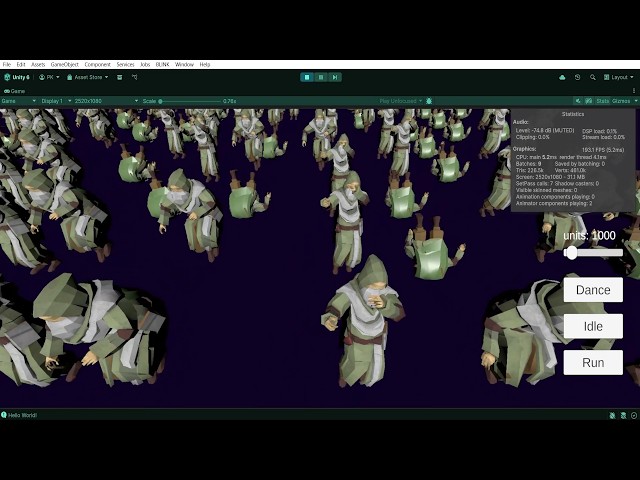Toggle the Gizmos button

pyautogui.click(x=621, y=101)
